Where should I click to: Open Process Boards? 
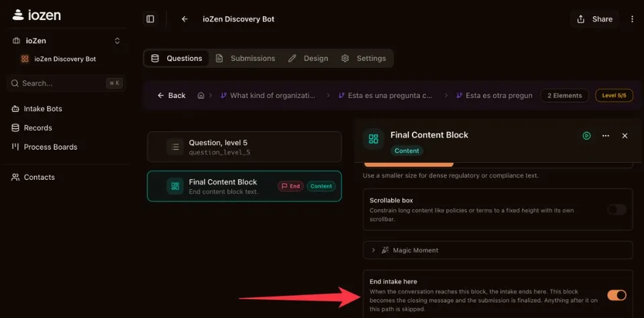tap(50, 147)
